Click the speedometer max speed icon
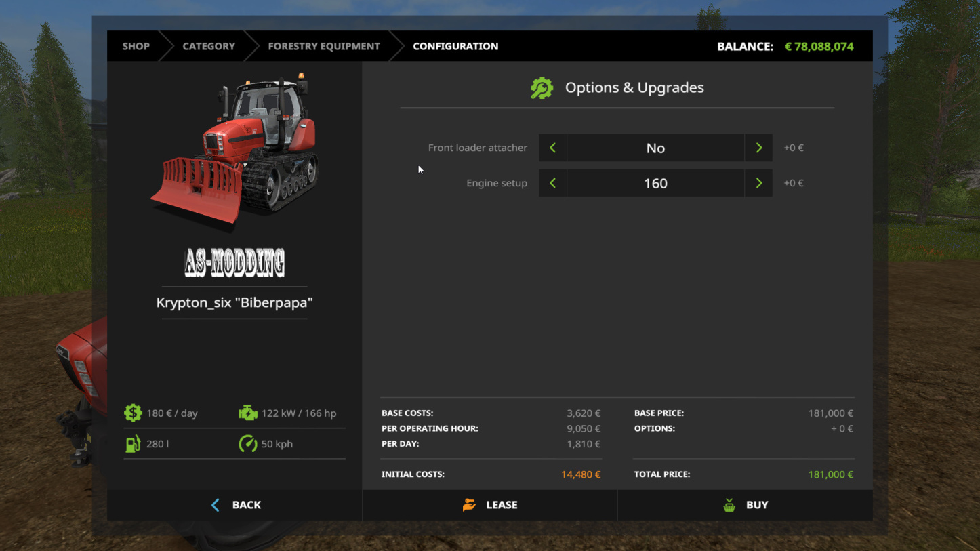 coord(248,444)
